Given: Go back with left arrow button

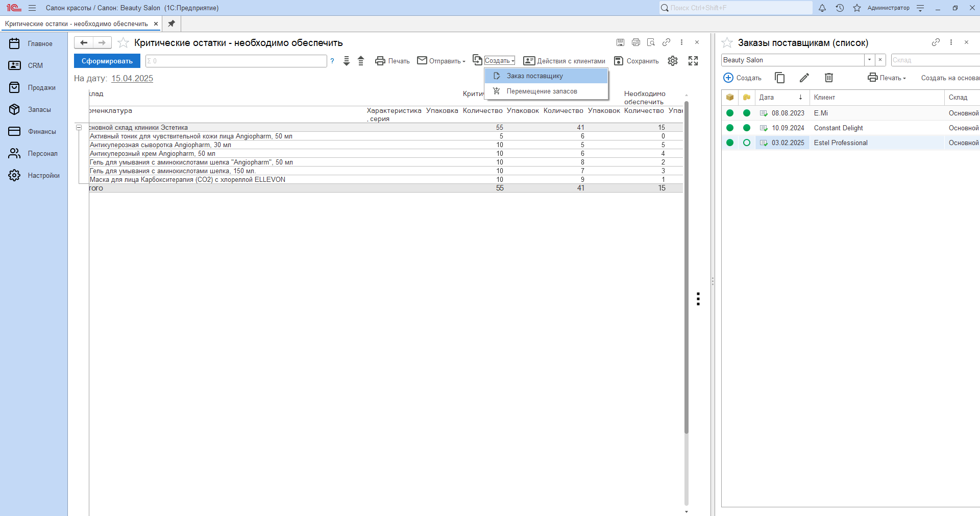Looking at the screenshot, I should 84,42.
